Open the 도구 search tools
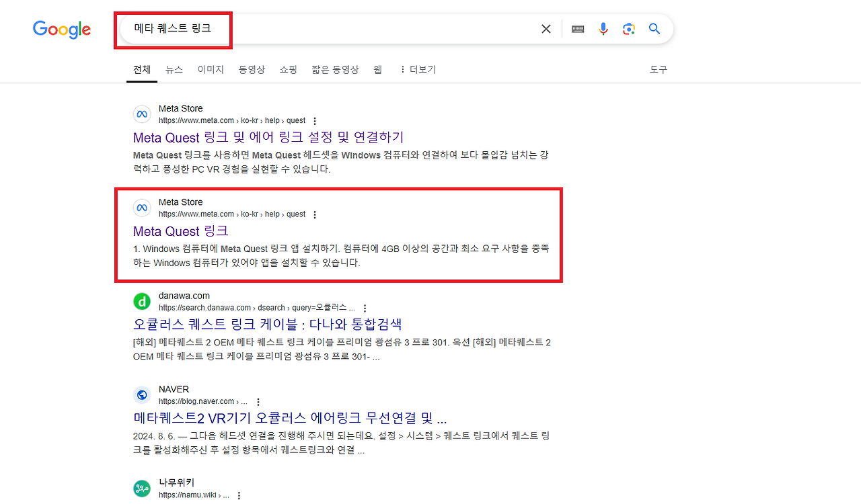Screen dimensions: 861x504 coord(659,69)
